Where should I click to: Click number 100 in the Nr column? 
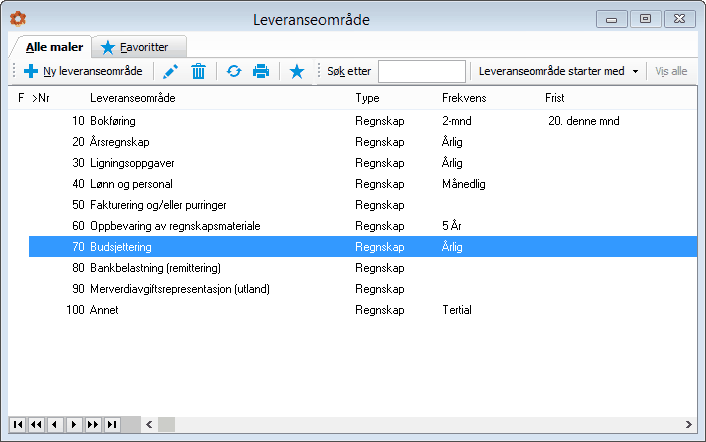click(x=75, y=310)
